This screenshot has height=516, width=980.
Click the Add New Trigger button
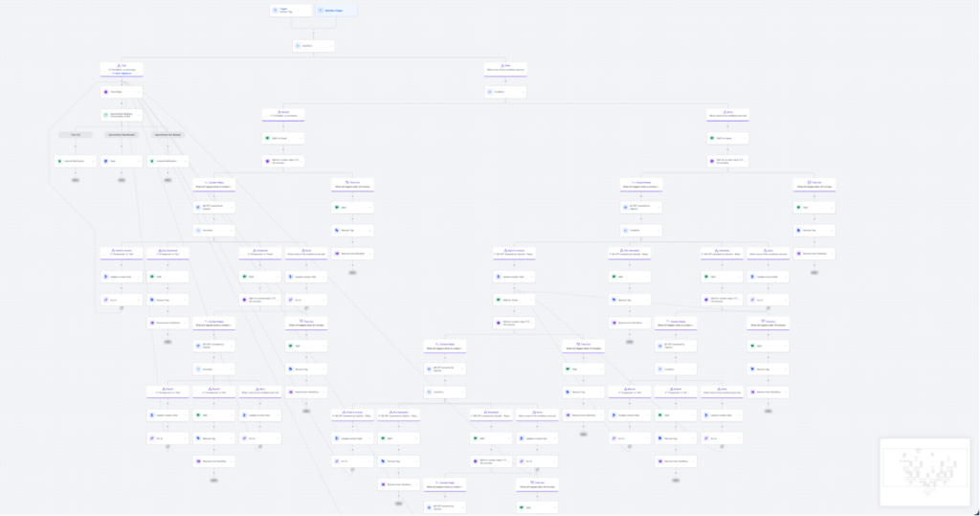(x=336, y=10)
